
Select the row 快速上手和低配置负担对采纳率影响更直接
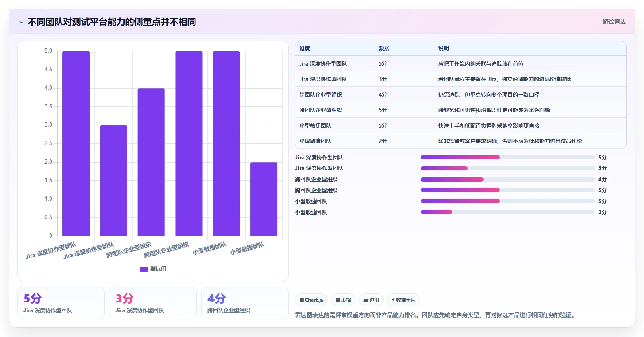tap(461, 126)
